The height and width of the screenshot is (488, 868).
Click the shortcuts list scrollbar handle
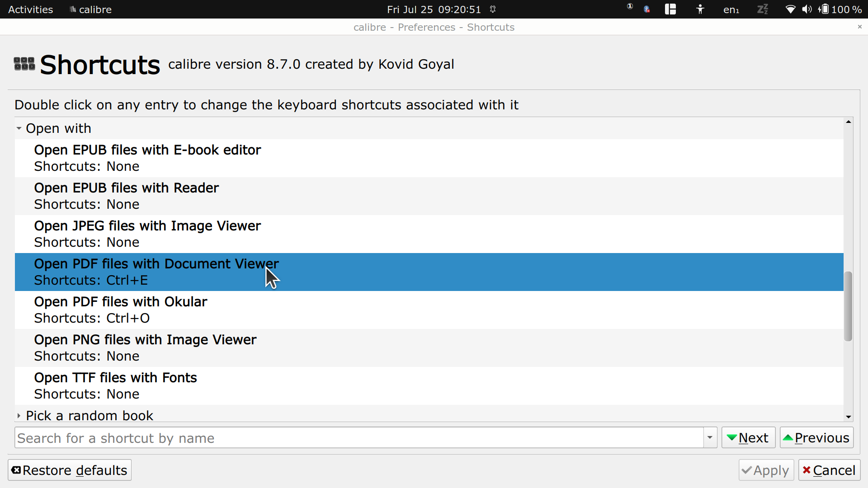pos(848,306)
